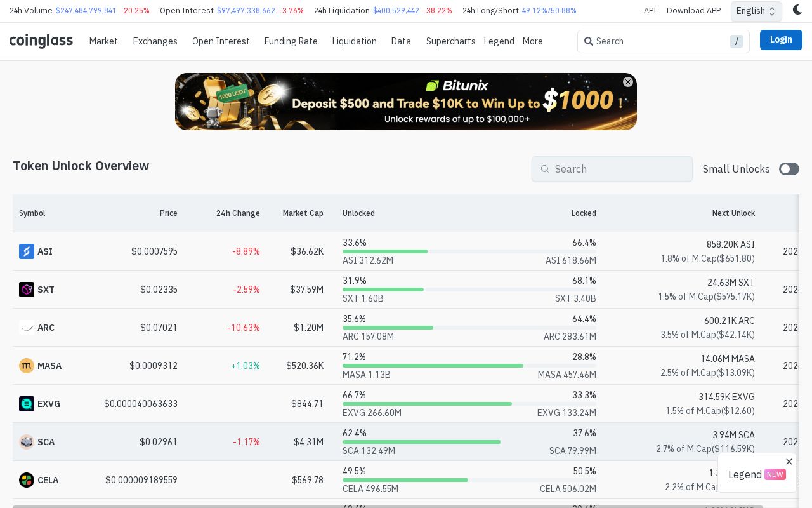Close the Legend popup
This screenshot has height=508, width=812.
789,462
